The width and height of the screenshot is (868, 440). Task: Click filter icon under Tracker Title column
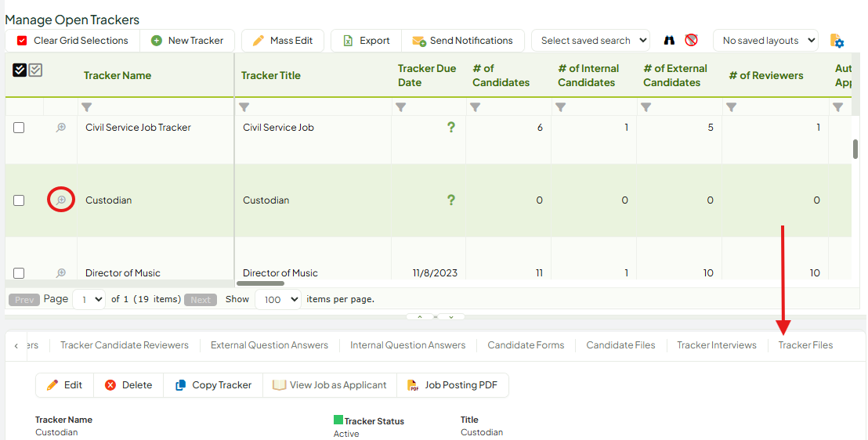click(x=244, y=106)
